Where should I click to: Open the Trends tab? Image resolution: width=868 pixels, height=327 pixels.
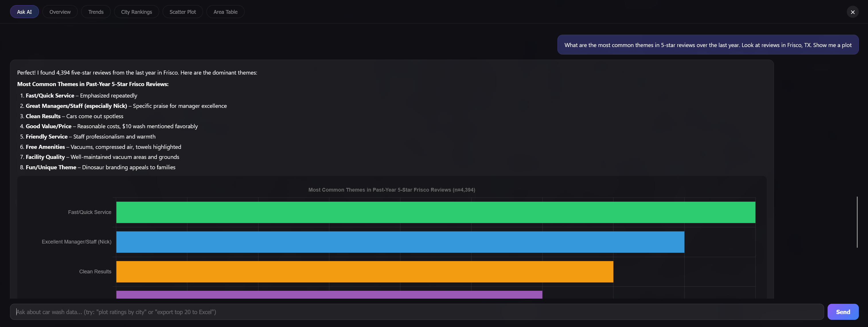(x=96, y=12)
